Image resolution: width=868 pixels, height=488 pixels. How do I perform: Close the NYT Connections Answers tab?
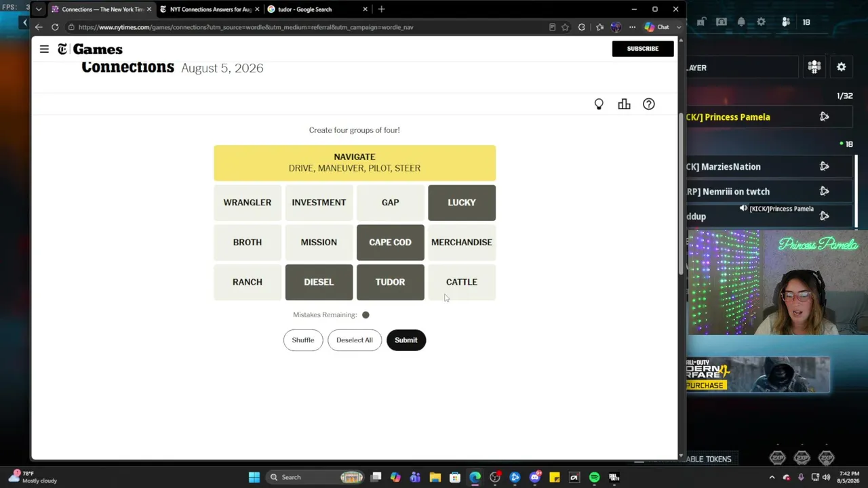pyautogui.click(x=257, y=9)
